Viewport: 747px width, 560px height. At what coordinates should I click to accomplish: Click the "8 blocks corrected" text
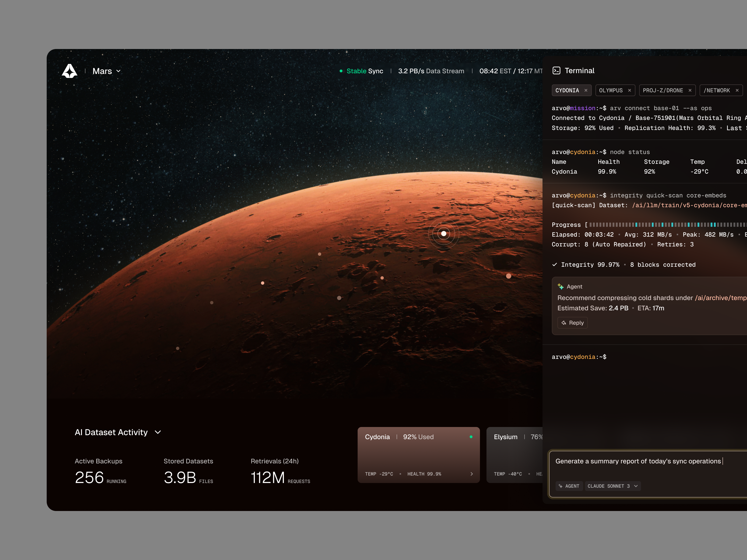[x=662, y=265]
